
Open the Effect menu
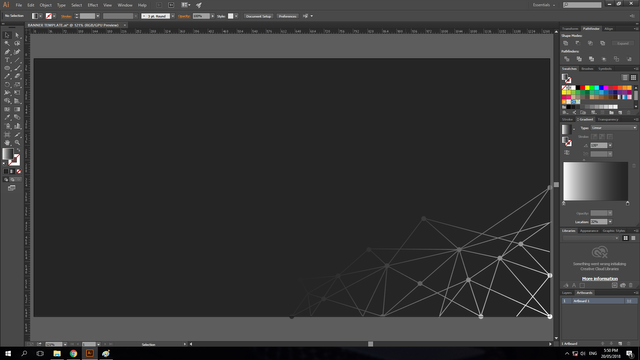click(93, 5)
